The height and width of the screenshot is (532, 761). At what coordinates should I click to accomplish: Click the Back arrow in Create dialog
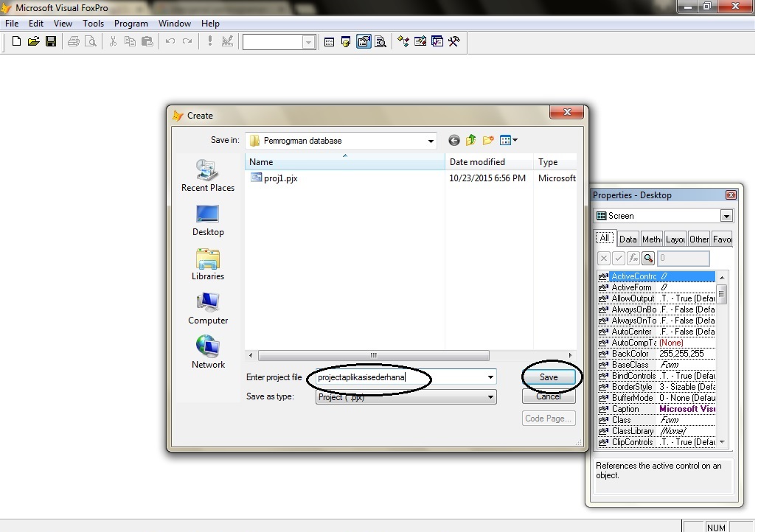click(x=454, y=141)
